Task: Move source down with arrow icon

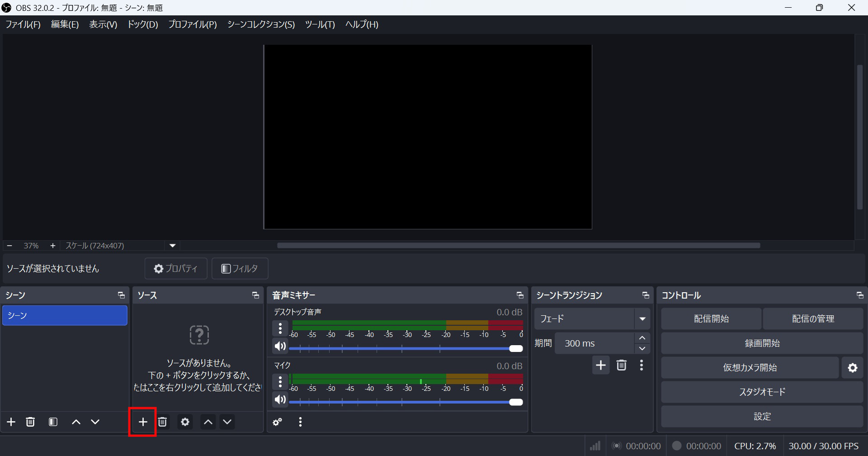Action: point(227,422)
